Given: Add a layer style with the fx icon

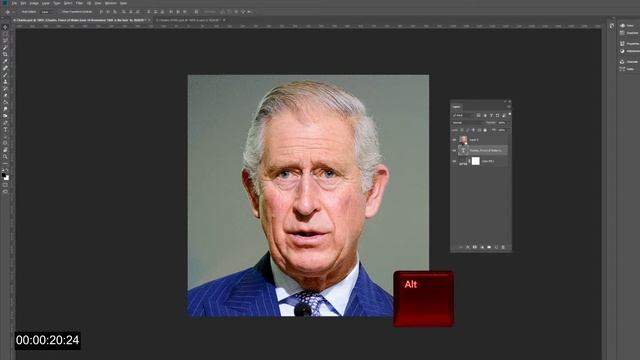Looking at the screenshot, I should tap(468, 247).
